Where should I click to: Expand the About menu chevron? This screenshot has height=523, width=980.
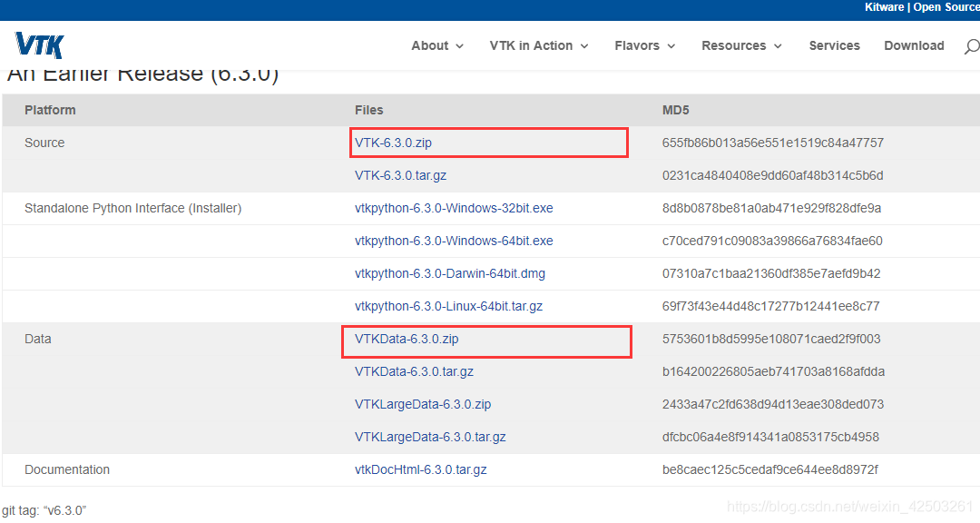pyautogui.click(x=459, y=46)
